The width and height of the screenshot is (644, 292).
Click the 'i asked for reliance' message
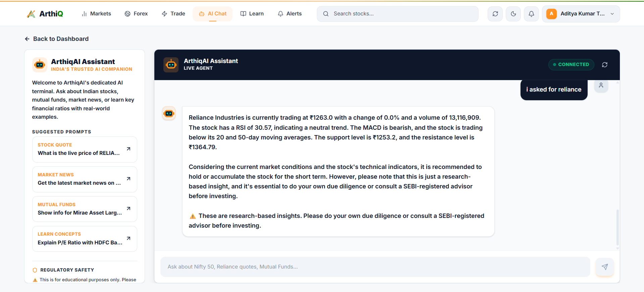tap(554, 90)
